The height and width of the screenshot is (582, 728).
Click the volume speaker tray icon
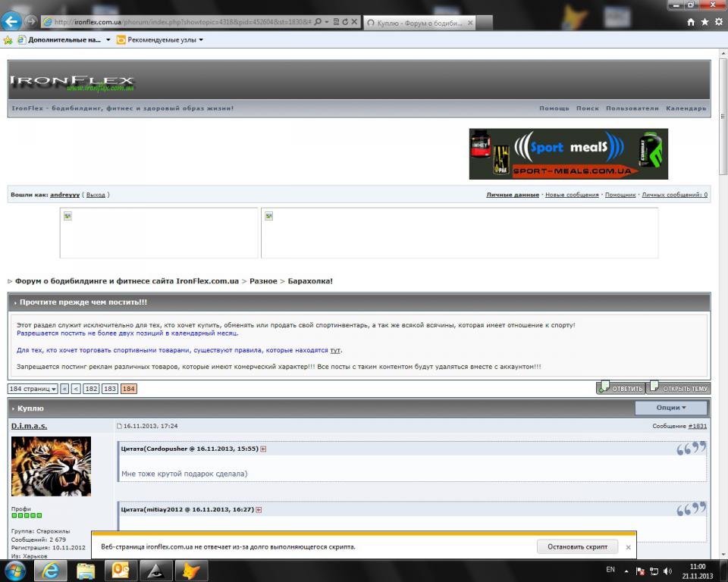tap(667, 571)
